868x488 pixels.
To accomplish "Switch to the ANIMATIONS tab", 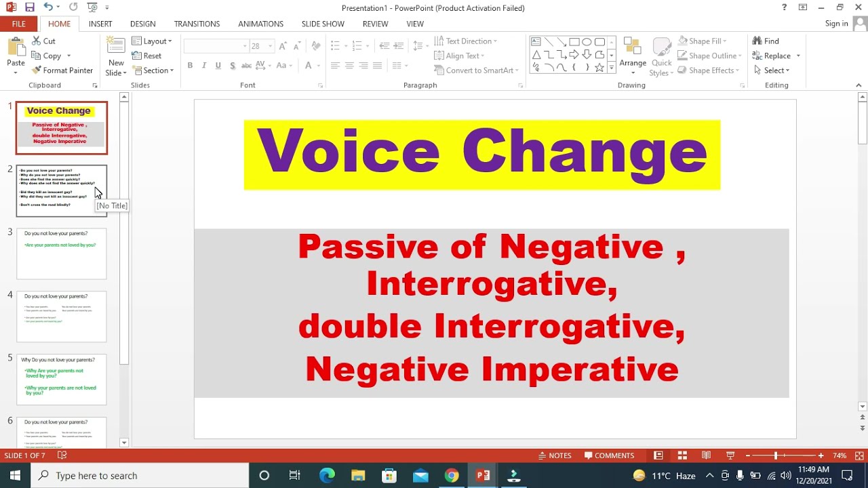I will 260,24.
